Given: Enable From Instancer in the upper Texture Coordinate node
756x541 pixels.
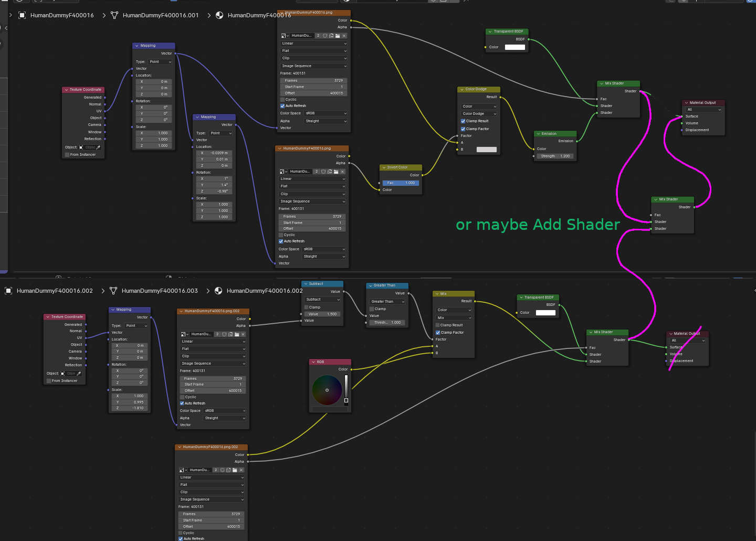Looking at the screenshot, I should [67, 155].
